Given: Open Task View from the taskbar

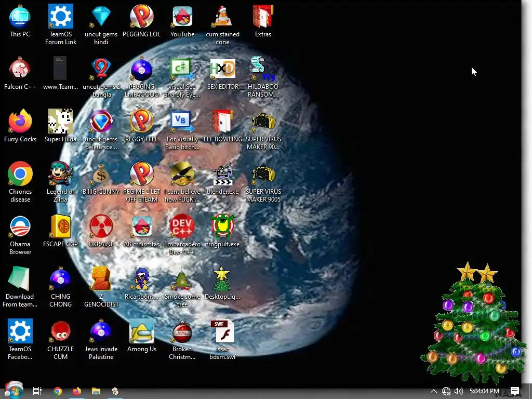Looking at the screenshot, I should coord(37,391).
